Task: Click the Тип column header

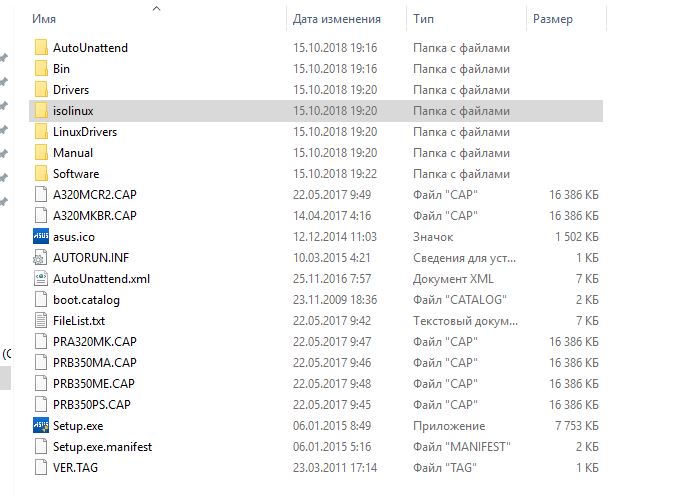Action: 423,19
